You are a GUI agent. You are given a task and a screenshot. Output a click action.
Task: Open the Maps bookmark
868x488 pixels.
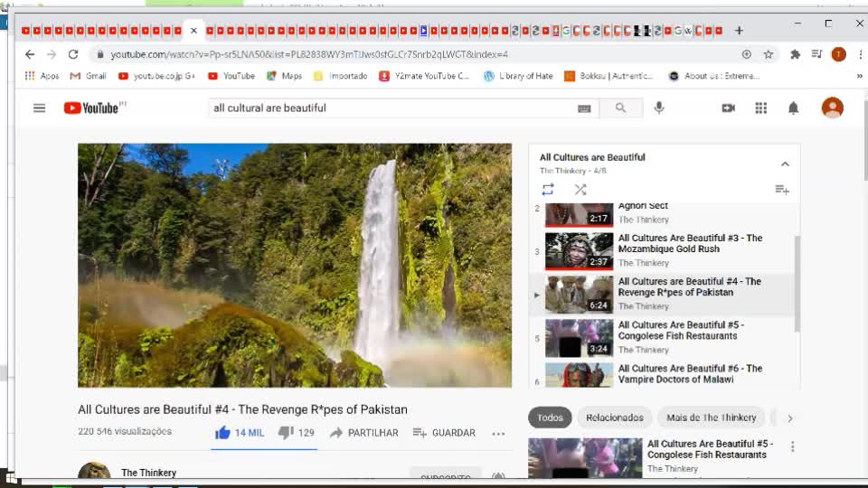284,76
